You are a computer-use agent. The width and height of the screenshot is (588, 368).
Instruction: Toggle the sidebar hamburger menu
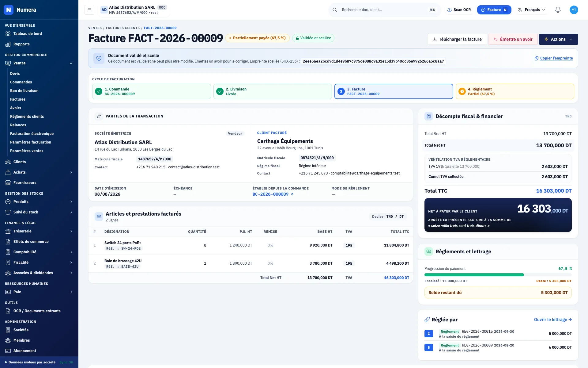89,10
